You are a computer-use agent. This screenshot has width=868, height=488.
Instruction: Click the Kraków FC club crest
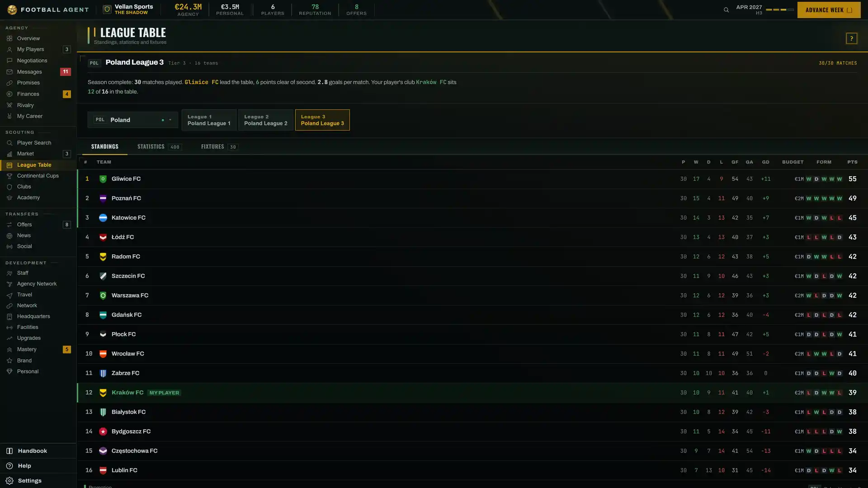point(103,393)
